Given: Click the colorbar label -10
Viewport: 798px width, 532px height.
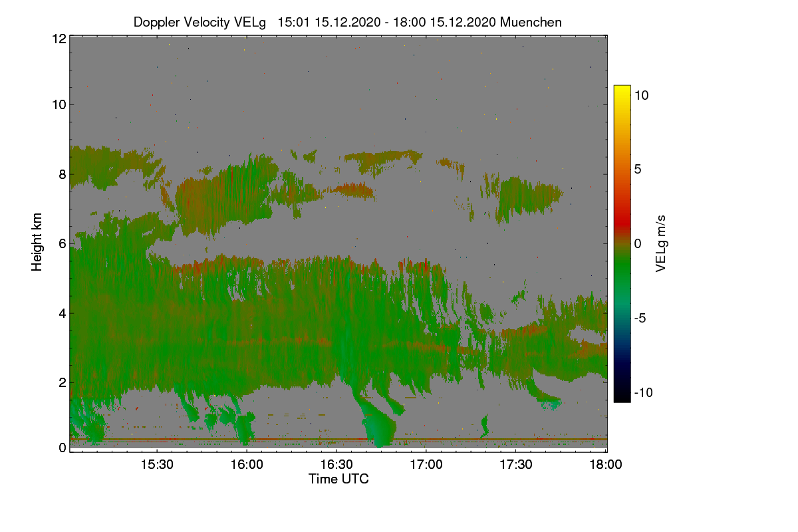Looking at the screenshot, I should point(642,392).
